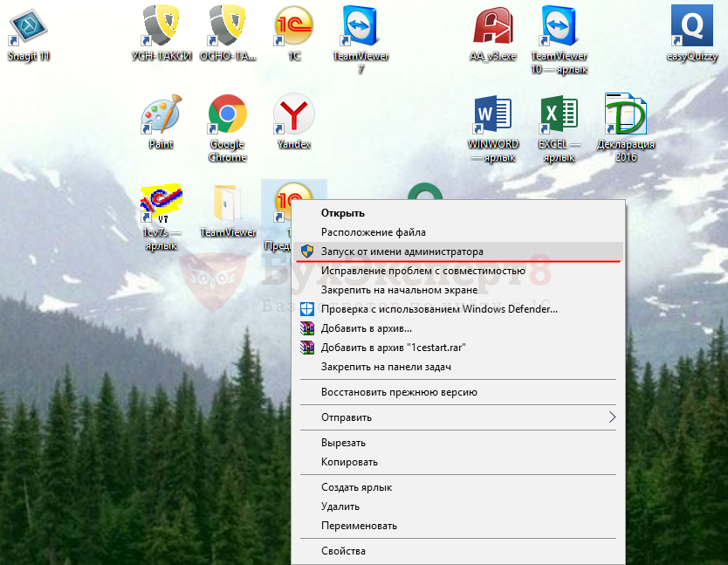This screenshot has width=728, height=565.
Task: Click the WINWORD — ярлык icon
Action: click(492, 128)
